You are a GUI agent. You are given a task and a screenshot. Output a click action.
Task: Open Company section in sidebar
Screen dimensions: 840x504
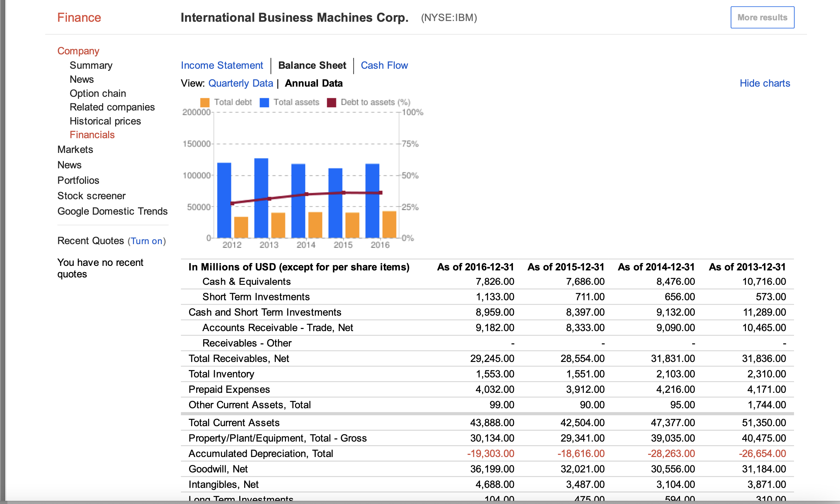click(78, 51)
